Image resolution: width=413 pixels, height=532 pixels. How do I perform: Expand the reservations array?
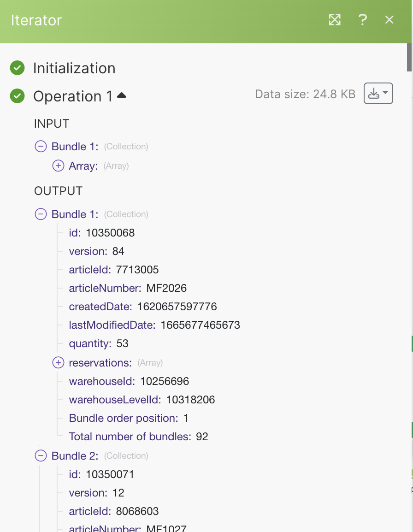click(x=59, y=362)
